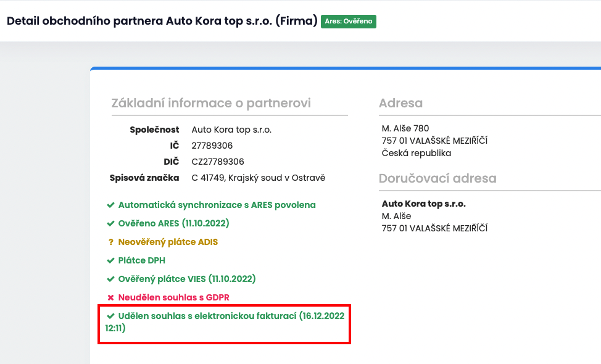The height and width of the screenshot is (364, 601).
Task: Click the checkmark icon next to Ověřeno ARES
Action: [x=110, y=223]
